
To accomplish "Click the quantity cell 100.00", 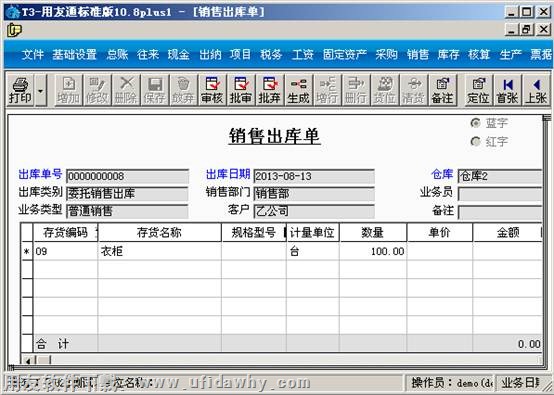I will click(x=373, y=251).
